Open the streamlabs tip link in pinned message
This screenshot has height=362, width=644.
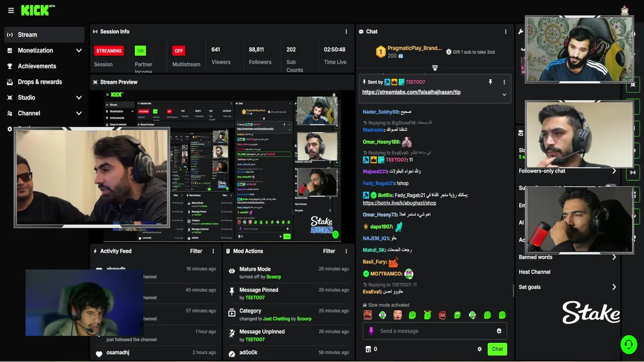click(x=411, y=92)
